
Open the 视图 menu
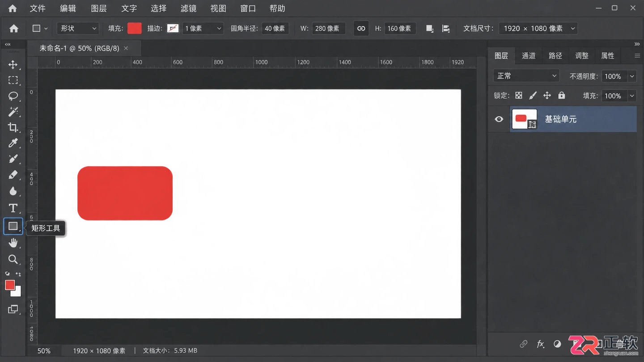[218, 8]
